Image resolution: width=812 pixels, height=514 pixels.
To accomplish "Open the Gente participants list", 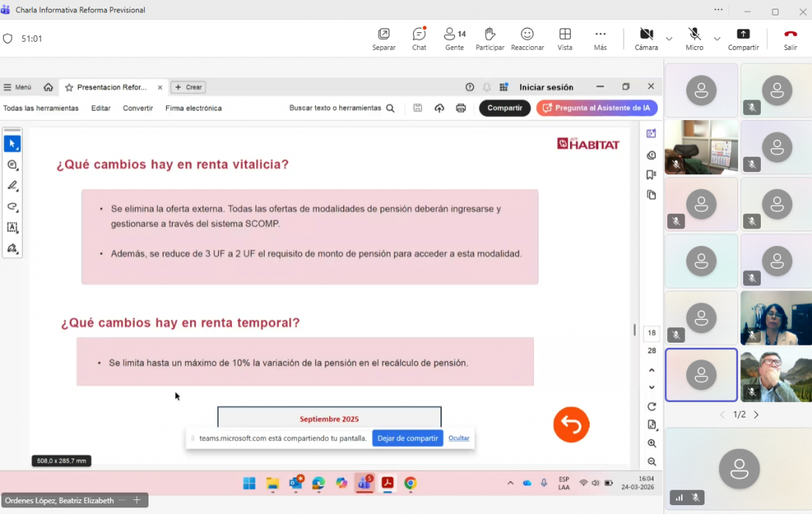I will [454, 38].
